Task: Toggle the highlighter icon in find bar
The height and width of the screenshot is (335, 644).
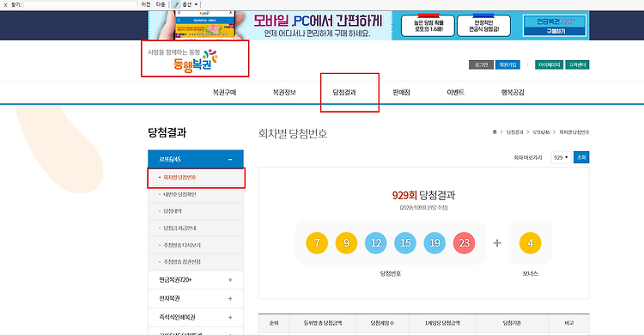Action: click(176, 4)
